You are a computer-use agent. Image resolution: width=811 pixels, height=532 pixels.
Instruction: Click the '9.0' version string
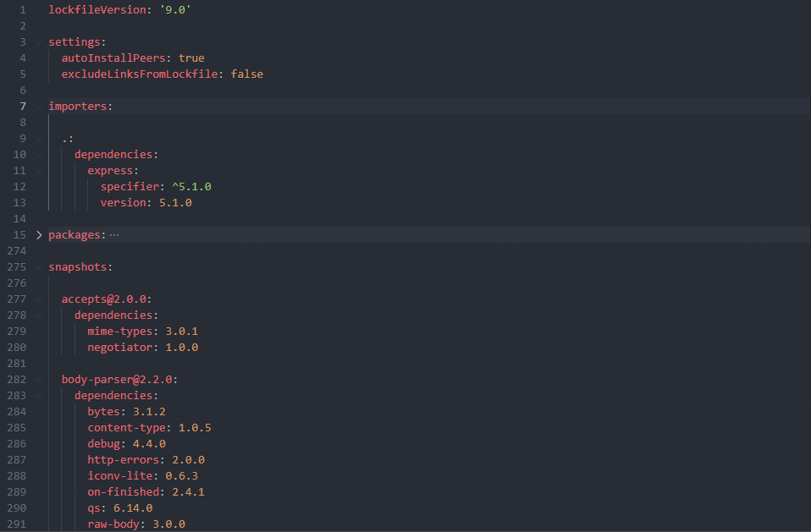[x=175, y=10]
